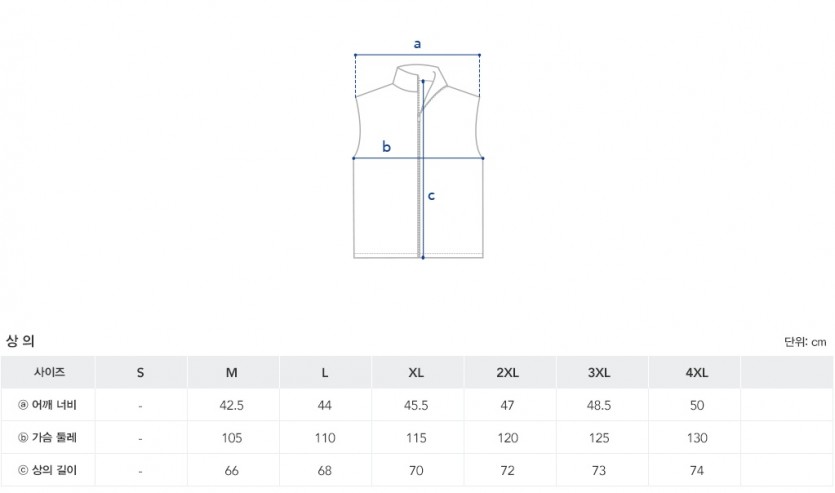Click the 'c' length marker on diagram

(431, 196)
